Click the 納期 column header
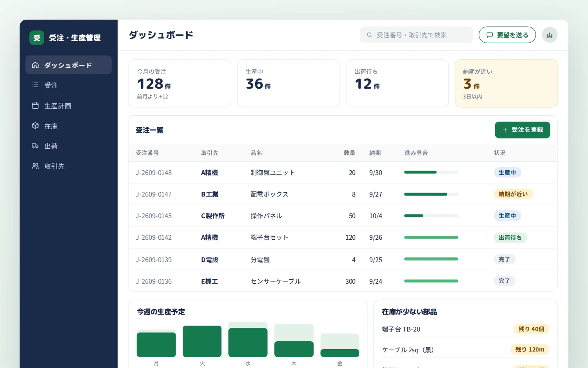This screenshot has width=588, height=368. click(x=375, y=153)
